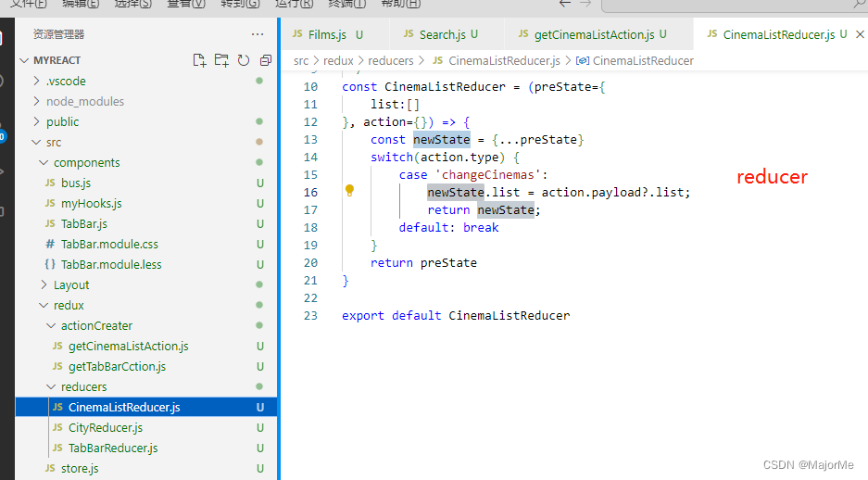Open TabBar.js file
868x480 pixels.
[x=146, y=223]
